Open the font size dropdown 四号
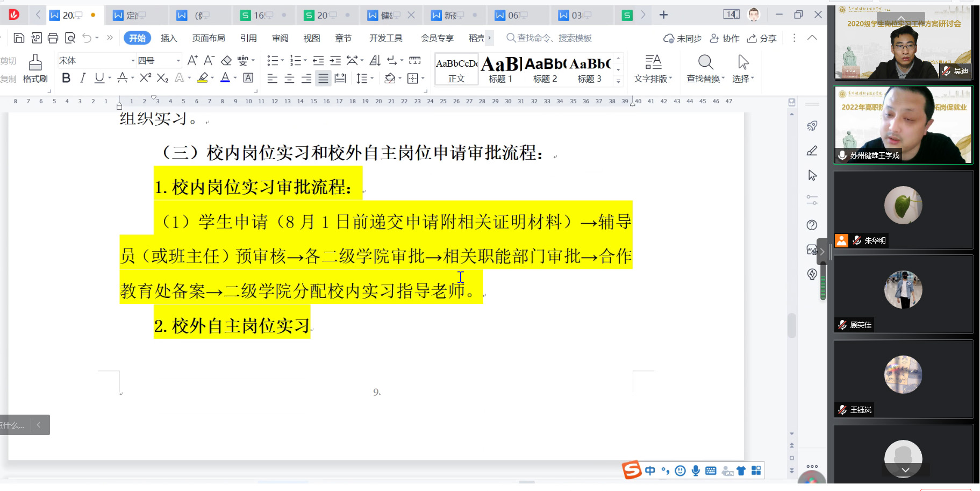 point(178,61)
